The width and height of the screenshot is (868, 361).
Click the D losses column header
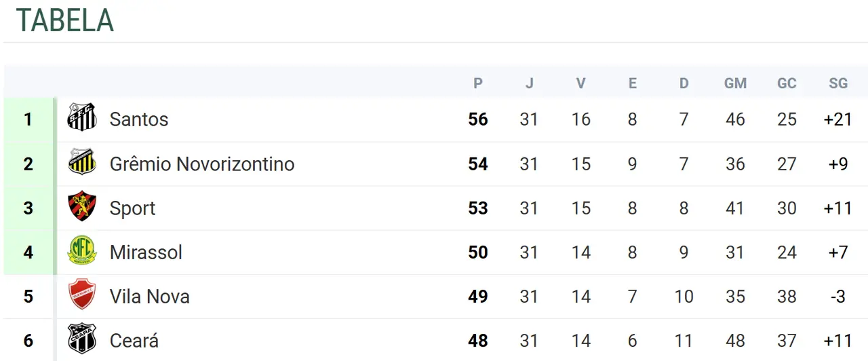684,83
